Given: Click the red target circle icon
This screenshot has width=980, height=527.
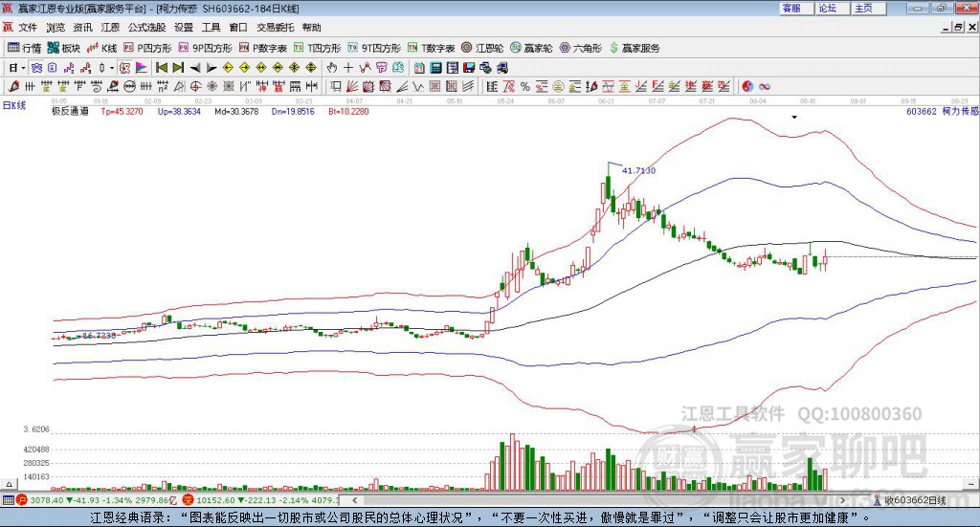Looking at the screenshot, I should click(x=195, y=86).
